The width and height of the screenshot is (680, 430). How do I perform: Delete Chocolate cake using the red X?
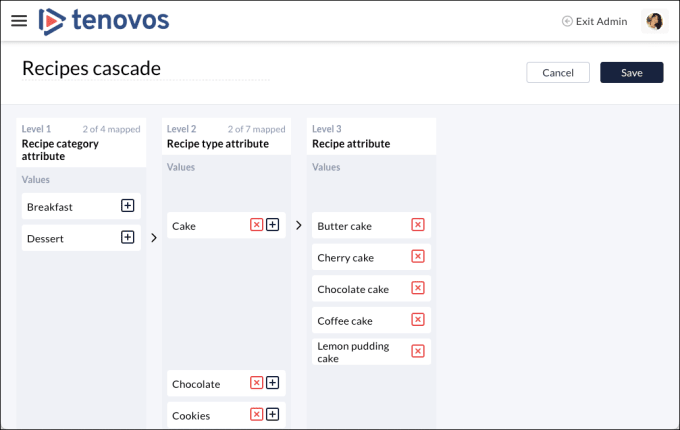point(418,289)
